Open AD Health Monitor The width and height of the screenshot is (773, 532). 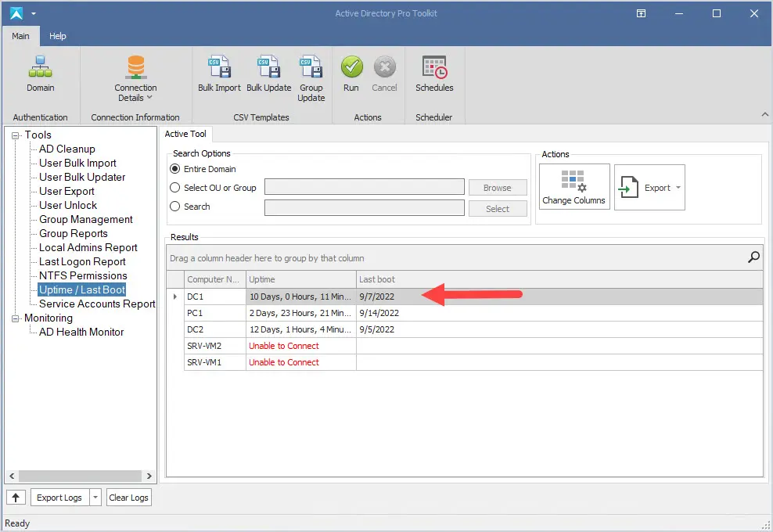click(x=81, y=332)
